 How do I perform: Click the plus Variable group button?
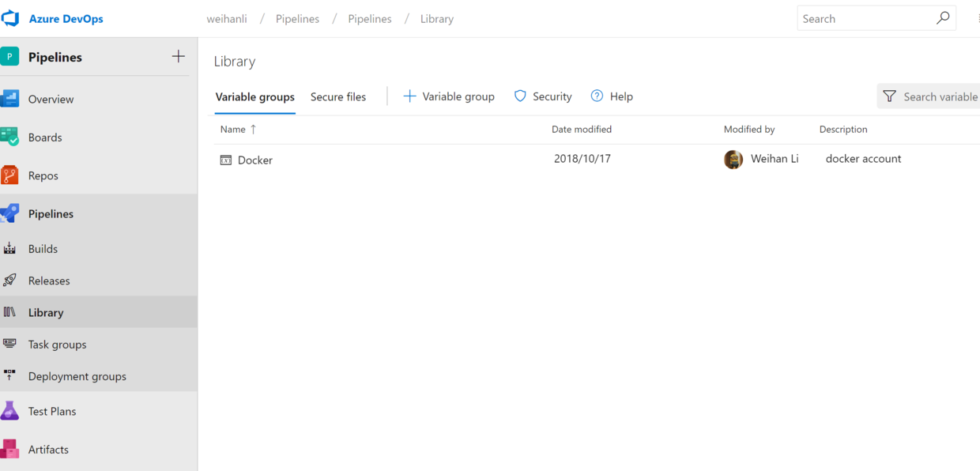pos(449,96)
